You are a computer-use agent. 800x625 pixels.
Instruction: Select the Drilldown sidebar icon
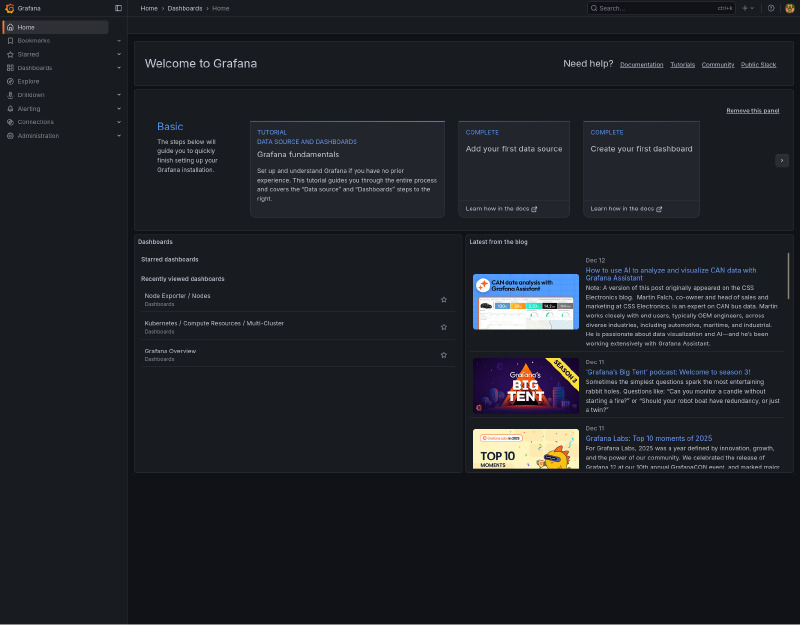point(11,95)
